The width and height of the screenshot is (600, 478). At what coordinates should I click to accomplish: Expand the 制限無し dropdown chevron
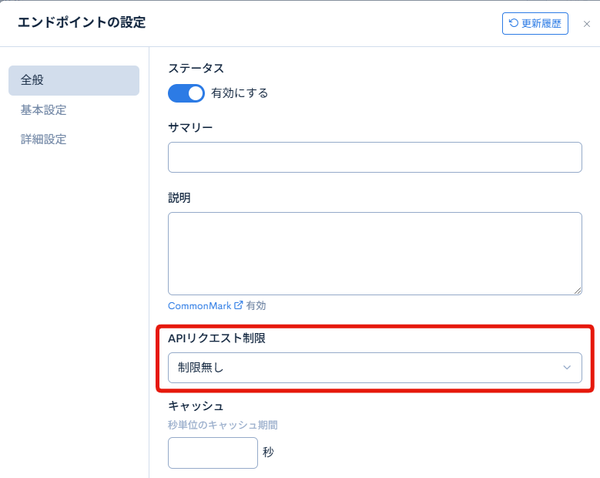point(567,367)
